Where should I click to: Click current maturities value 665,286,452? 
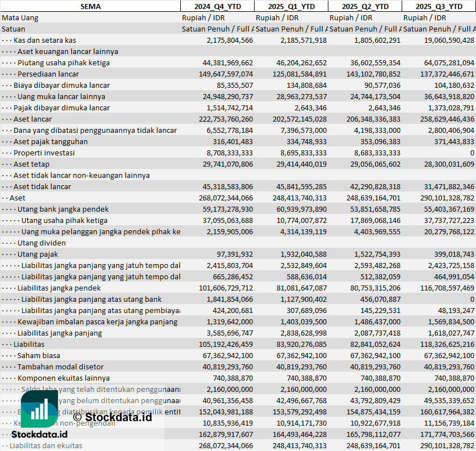[x=233, y=276]
